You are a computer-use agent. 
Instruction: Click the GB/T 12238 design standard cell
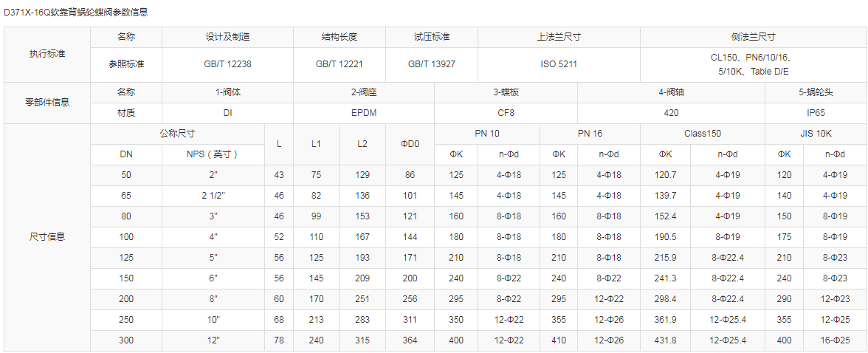pyautogui.click(x=227, y=64)
